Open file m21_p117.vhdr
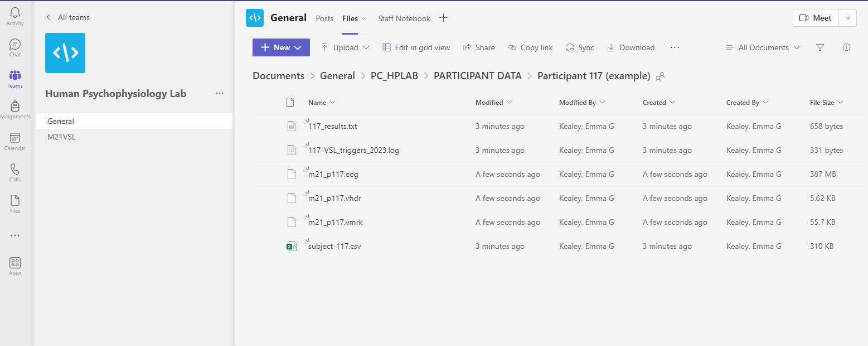 335,198
